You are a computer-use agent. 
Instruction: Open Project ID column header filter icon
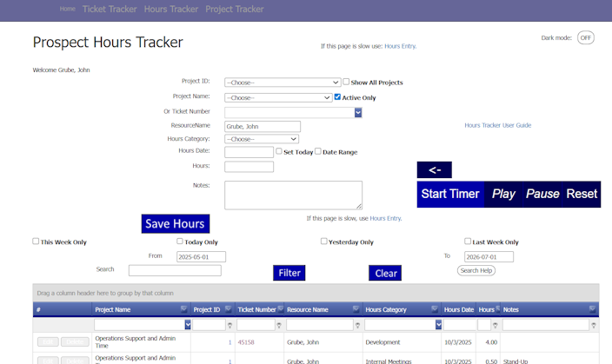[x=229, y=309]
